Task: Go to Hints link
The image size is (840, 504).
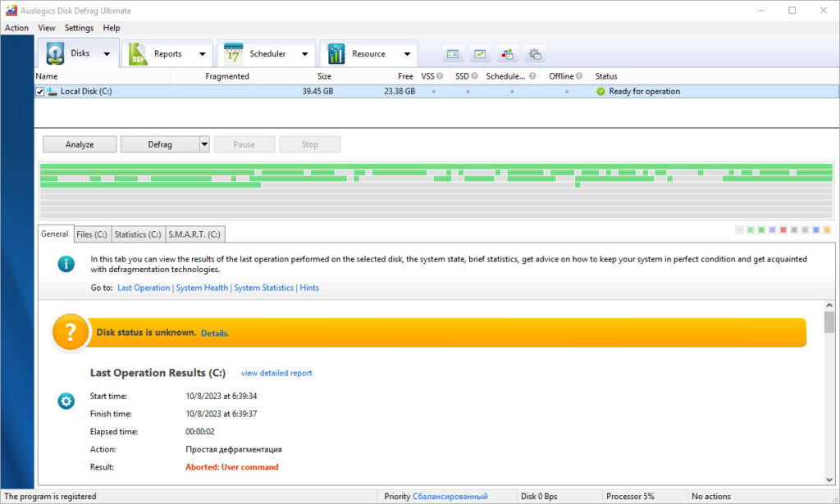Action: pos(309,288)
